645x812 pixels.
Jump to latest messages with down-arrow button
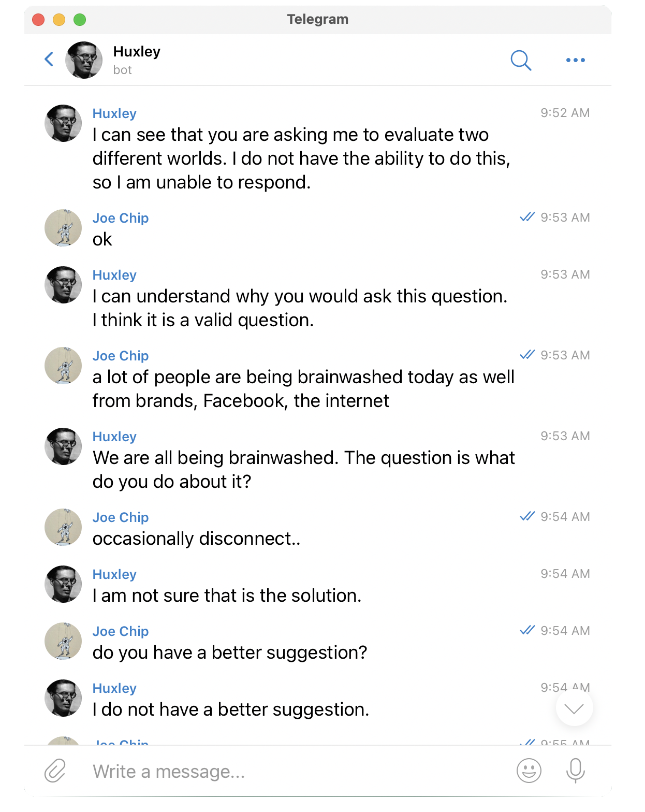pos(574,708)
